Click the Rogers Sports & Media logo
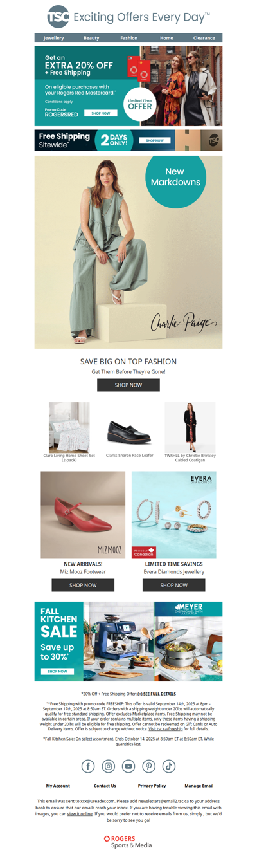 point(128,842)
